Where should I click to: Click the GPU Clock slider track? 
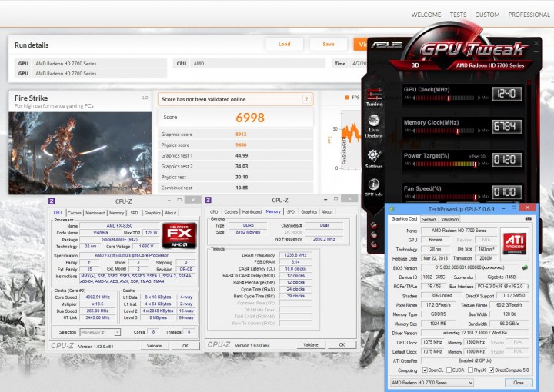446,98
